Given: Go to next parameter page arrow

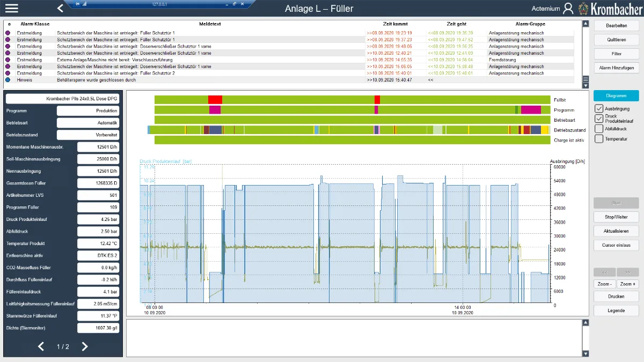Looking at the screenshot, I should (85, 346).
